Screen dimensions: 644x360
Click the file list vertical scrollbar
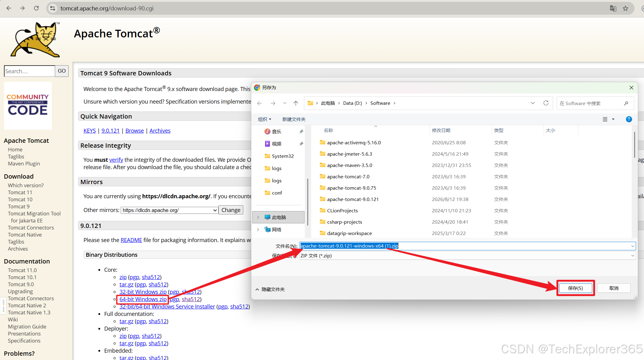pos(634,145)
